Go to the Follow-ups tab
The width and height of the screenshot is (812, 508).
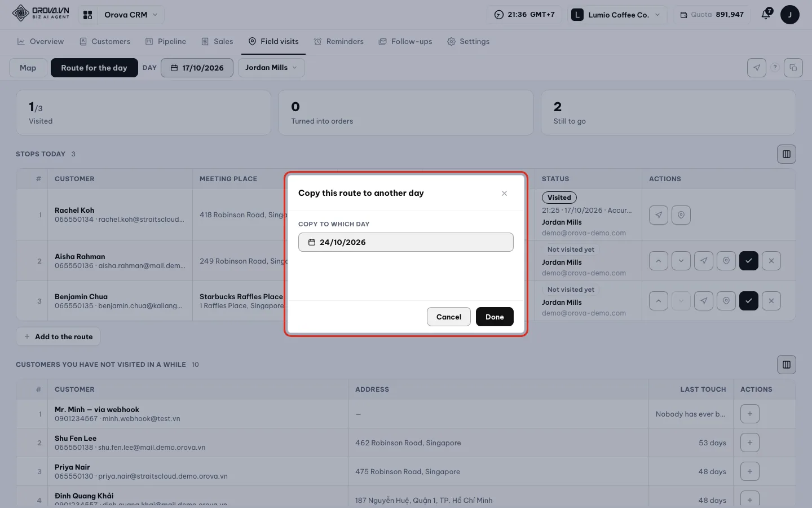coord(405,41)
